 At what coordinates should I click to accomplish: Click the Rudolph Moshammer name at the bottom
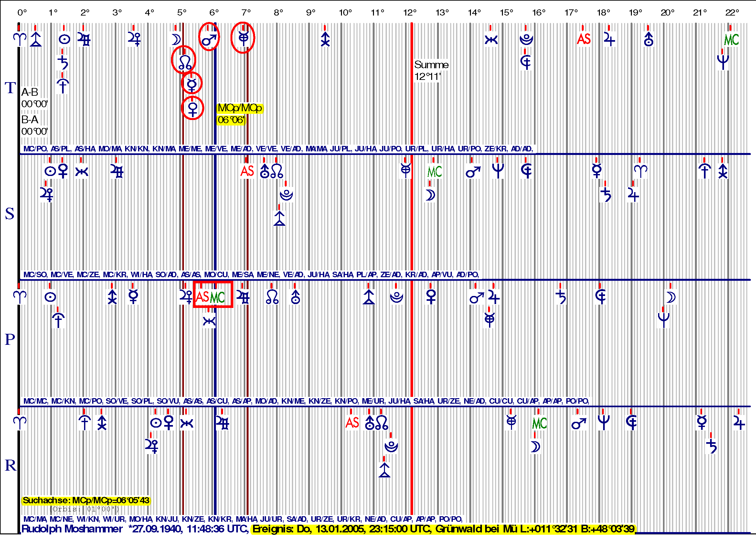[x=72, y=529]
